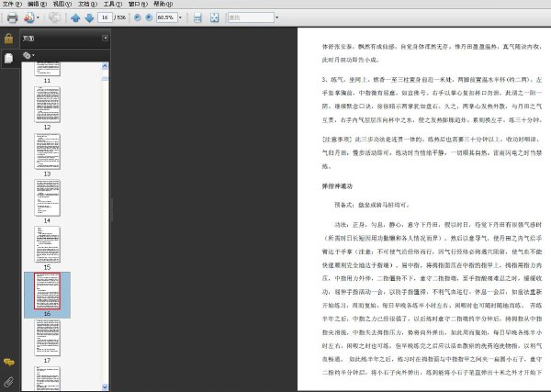Click the comments speech bubble sidebar icon
The height and width of the screenshot is (392, 551).
tap(9, 362)
